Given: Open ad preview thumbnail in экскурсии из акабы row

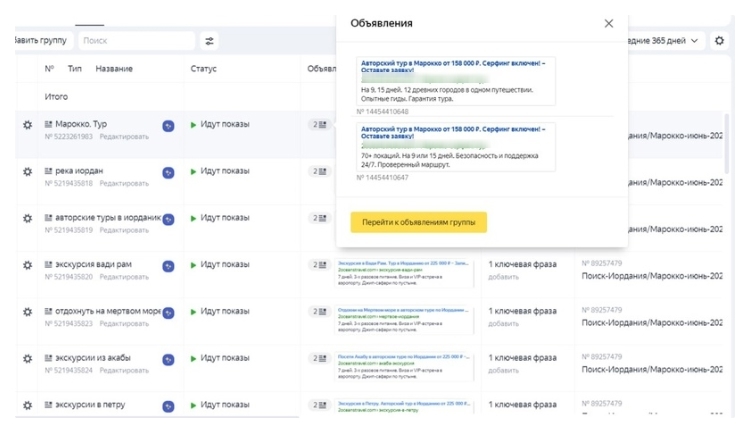Looking at the screenshot, I should 404,366.
